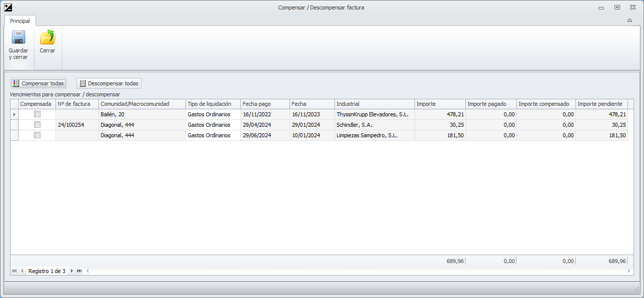This screenshot has height=298, width=644.
Task: Click Tipo de liquidación column header
Action: 213,104
